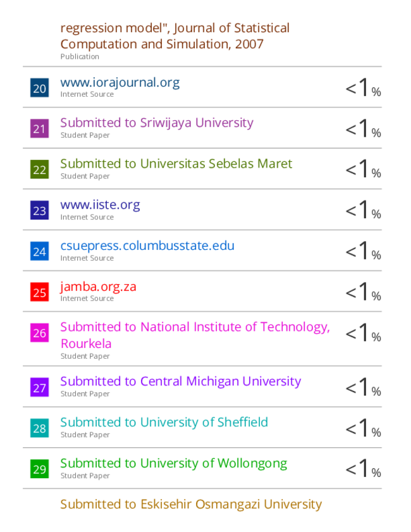
Task: Open Central Michigan University student paper
Action: 180,381
